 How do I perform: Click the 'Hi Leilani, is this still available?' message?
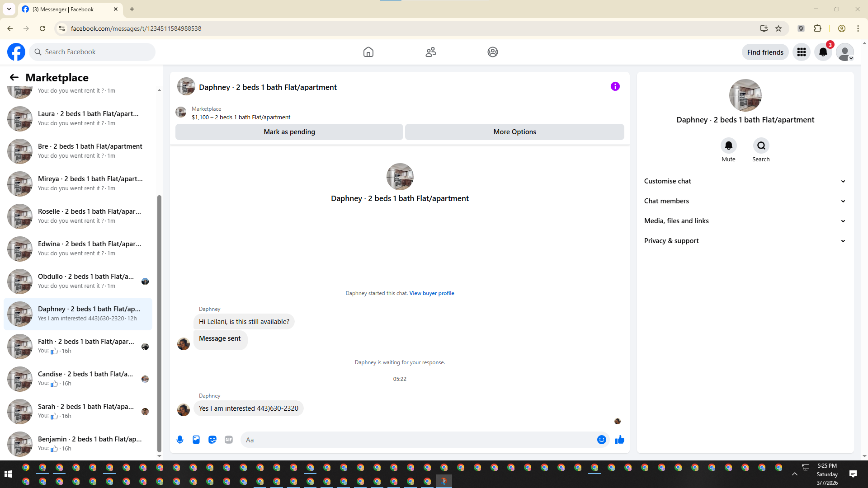tap(244, 322)
